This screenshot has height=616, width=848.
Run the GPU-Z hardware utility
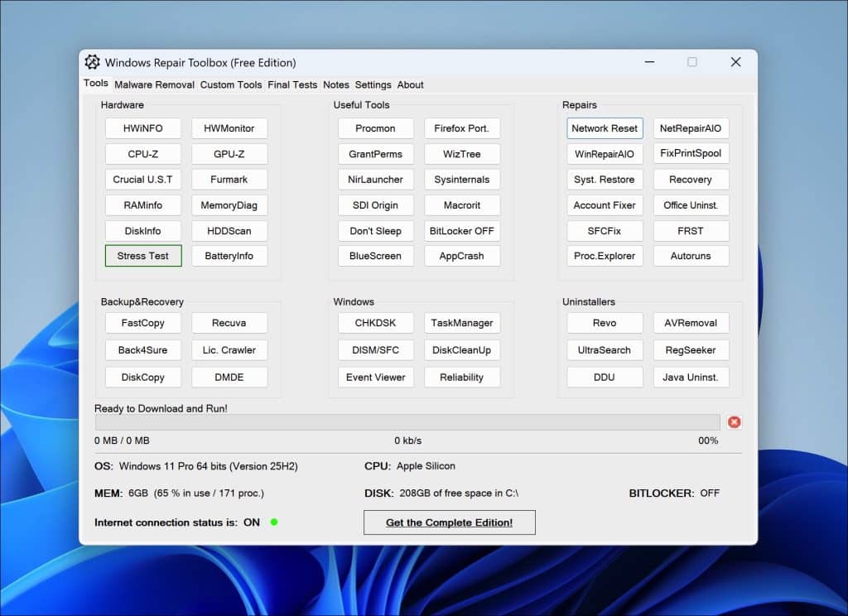click(x=229, y=154)
